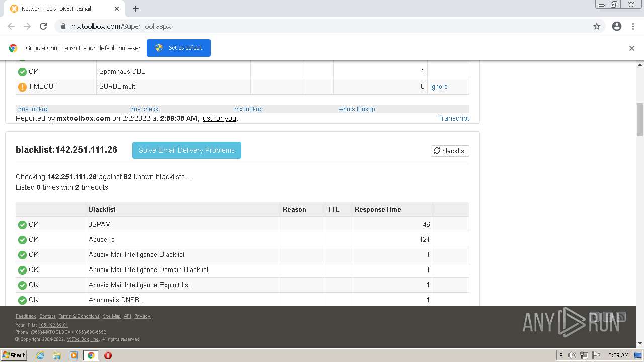Open the API footer link
This screenshot has width=644, height=362.
point(127,316)
